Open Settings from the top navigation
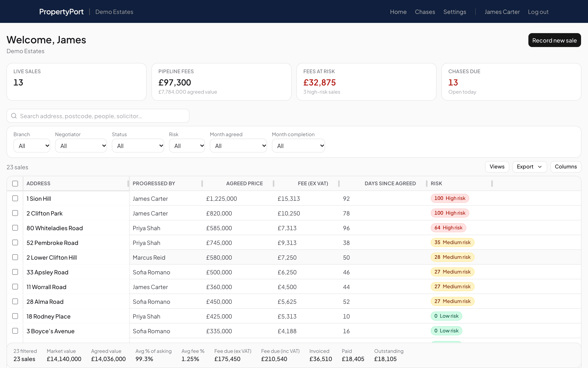 click(x=455, y=12)
